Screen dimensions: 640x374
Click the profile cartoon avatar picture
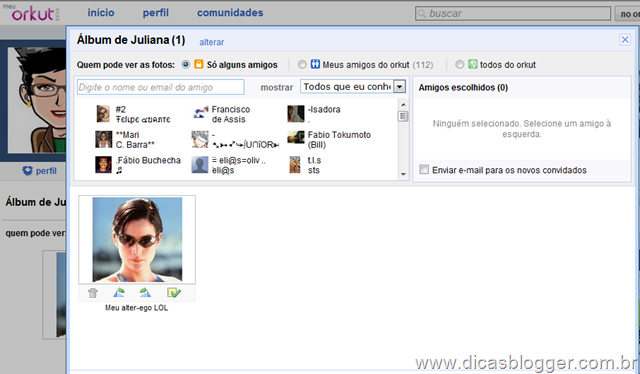coord(37,100)
